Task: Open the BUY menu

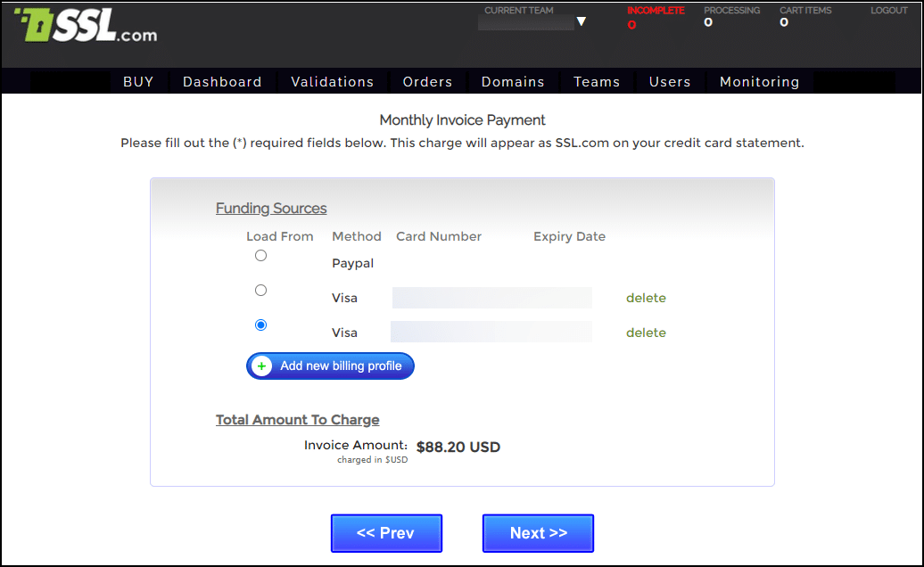Action: tap(138, 82)
